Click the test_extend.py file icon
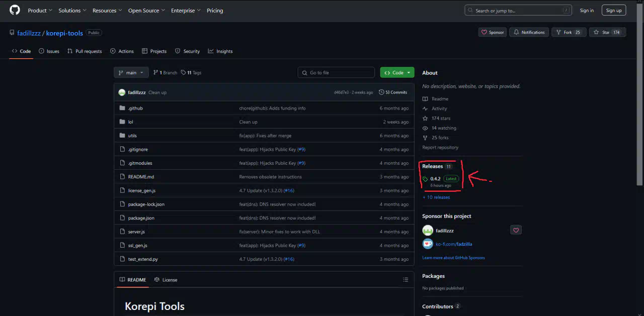This screenshot has height=316, width=644. 122,259
